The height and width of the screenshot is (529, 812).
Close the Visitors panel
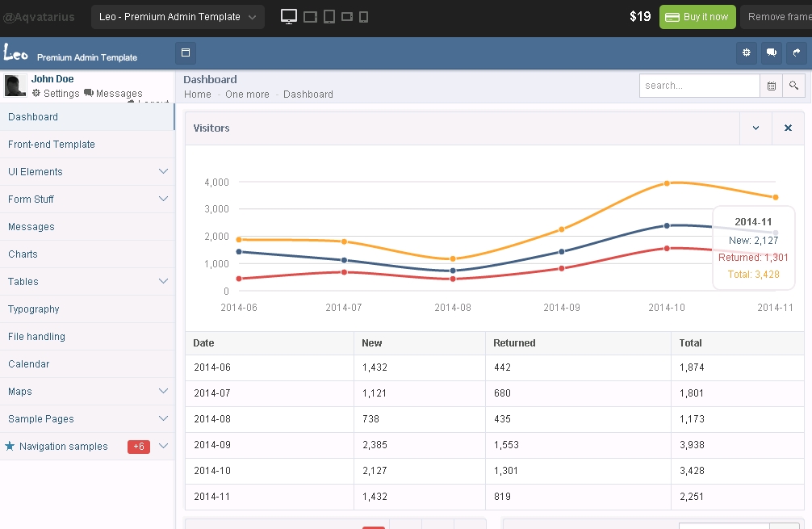tap(789, 128)
